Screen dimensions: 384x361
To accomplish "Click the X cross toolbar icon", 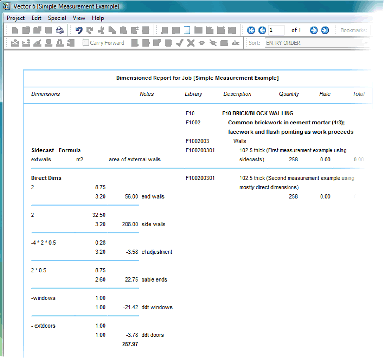I will [190, 43].
